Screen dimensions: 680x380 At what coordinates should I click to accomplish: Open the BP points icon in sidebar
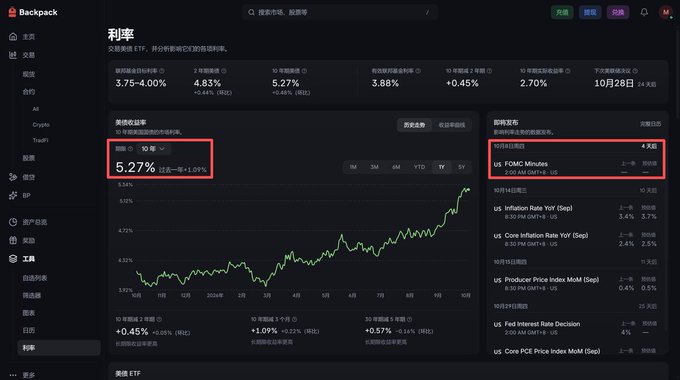coord(13,196)
